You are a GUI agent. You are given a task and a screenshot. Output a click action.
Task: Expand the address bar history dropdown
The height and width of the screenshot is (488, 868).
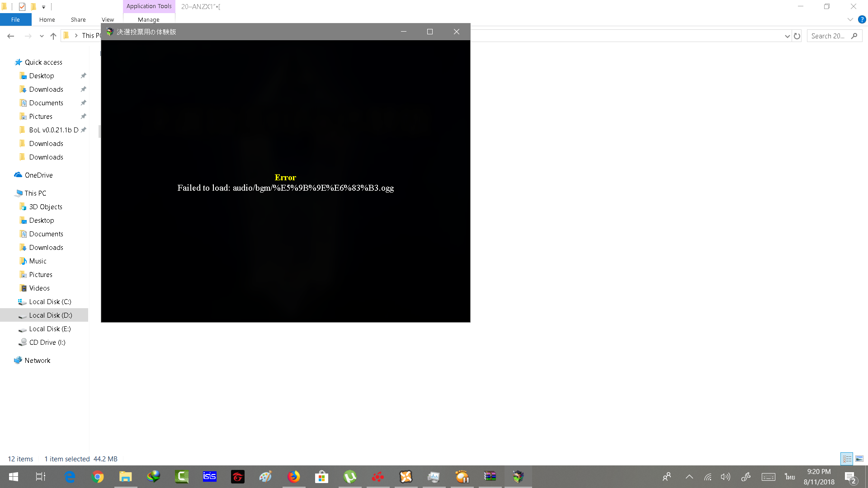tap(787, 36)
